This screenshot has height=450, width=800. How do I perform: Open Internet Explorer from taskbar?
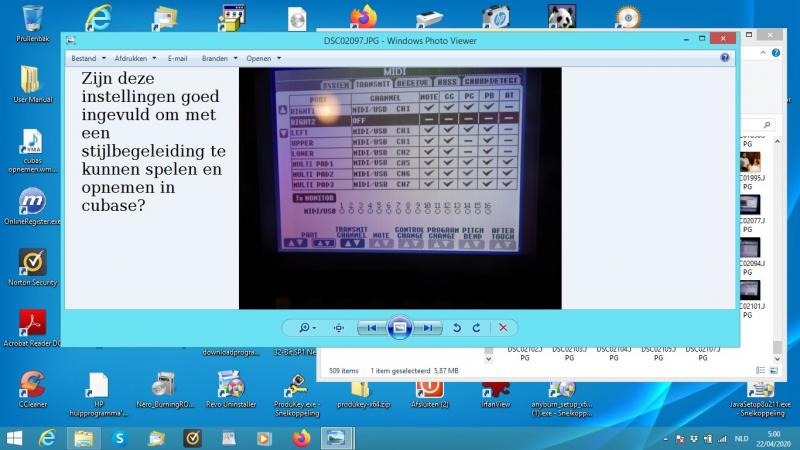[x=47, y=438]
